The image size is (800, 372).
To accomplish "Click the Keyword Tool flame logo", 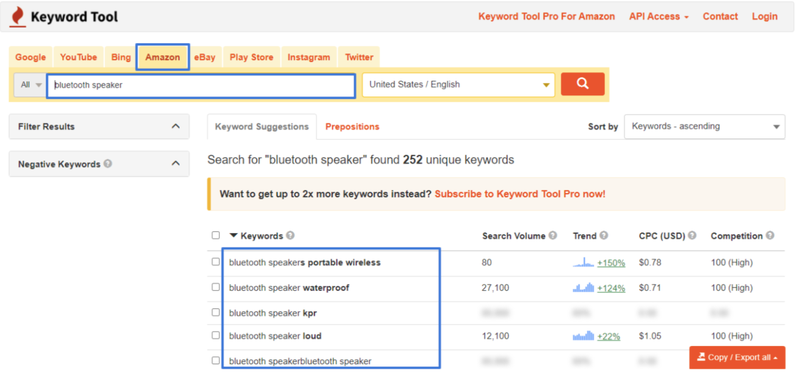I will tap(18, 17).
